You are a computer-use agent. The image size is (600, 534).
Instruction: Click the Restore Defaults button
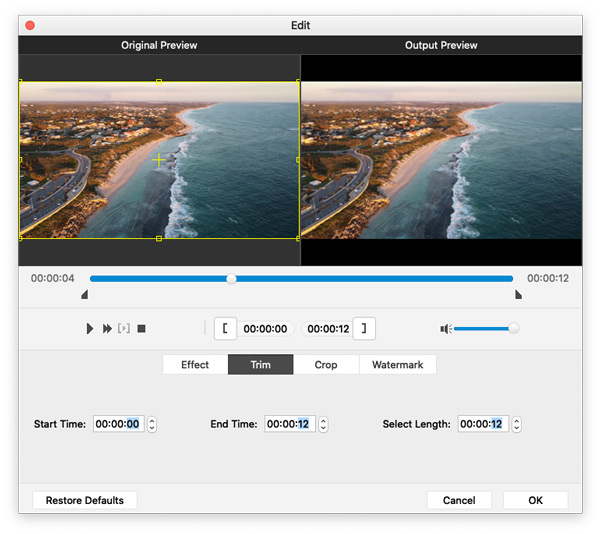tap(85, 500)
